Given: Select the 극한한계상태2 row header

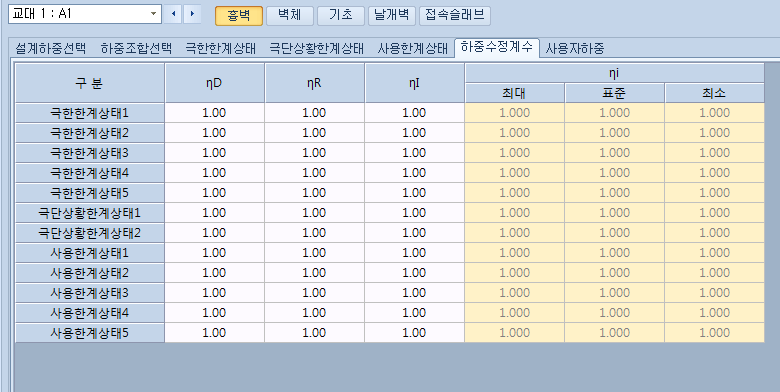Looking at the screenshot, I should point(90,133).
